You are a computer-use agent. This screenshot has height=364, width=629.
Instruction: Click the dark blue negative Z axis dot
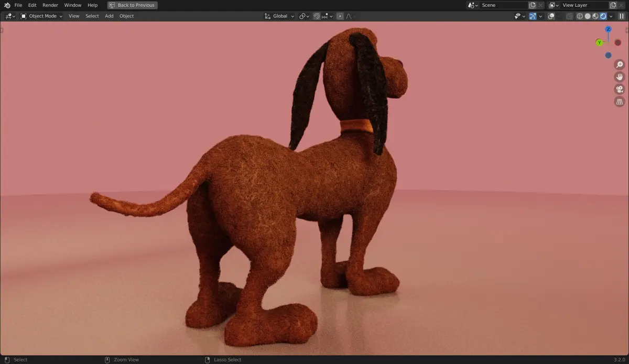608,55
